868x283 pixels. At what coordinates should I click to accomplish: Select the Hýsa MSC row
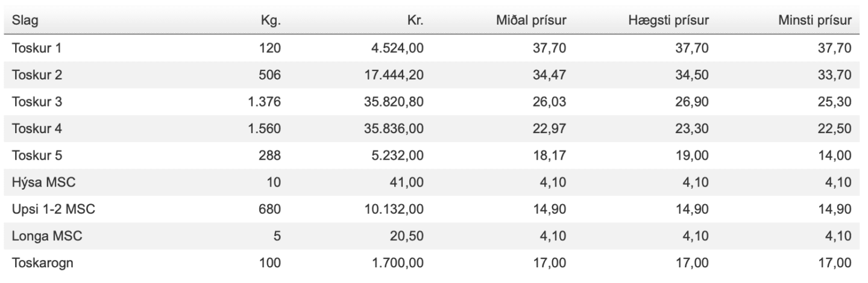[x=434, y=182]
